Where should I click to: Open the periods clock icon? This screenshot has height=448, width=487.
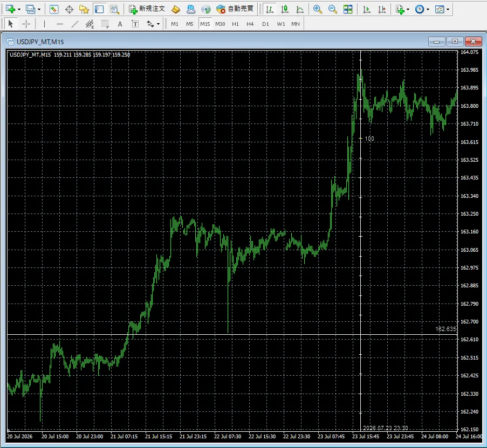coord(420,9)
